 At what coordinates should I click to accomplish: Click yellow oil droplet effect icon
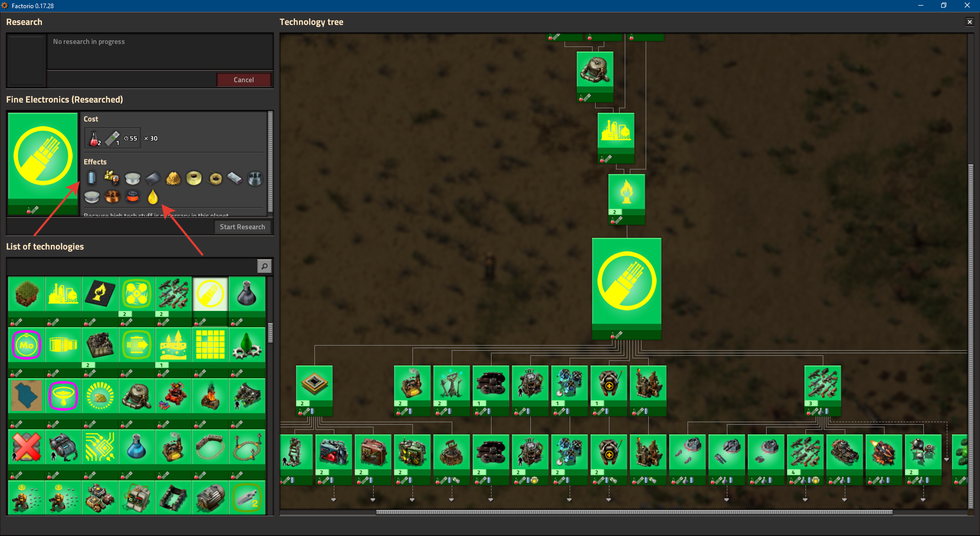153,197
